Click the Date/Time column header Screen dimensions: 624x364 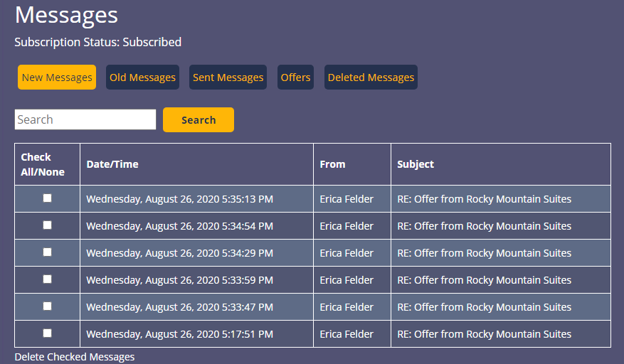[x=112, y=164]
